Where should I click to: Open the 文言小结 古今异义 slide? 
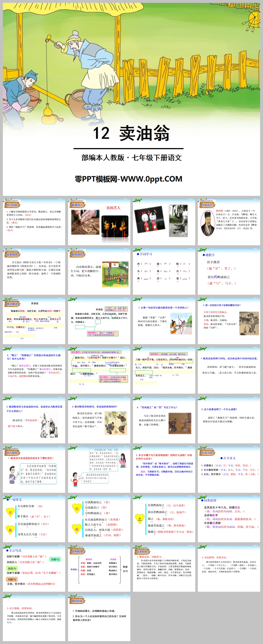[229, 469]
